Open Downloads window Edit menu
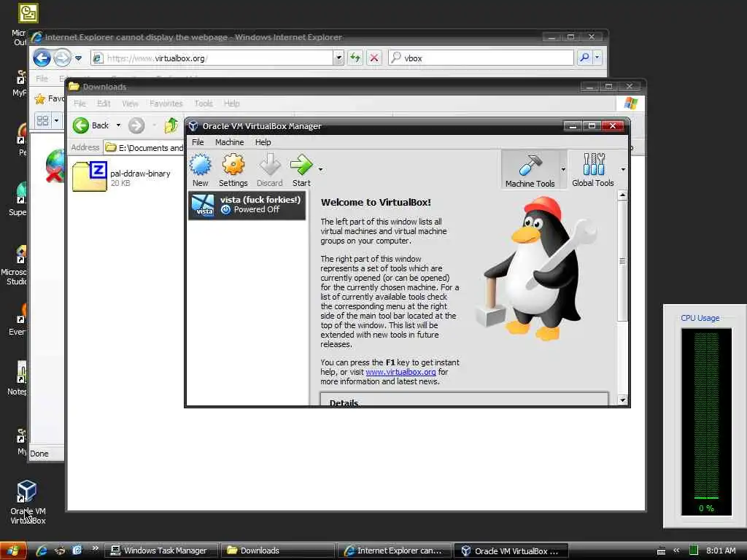This screenshot has height=560, width=747. pos(104,104)
